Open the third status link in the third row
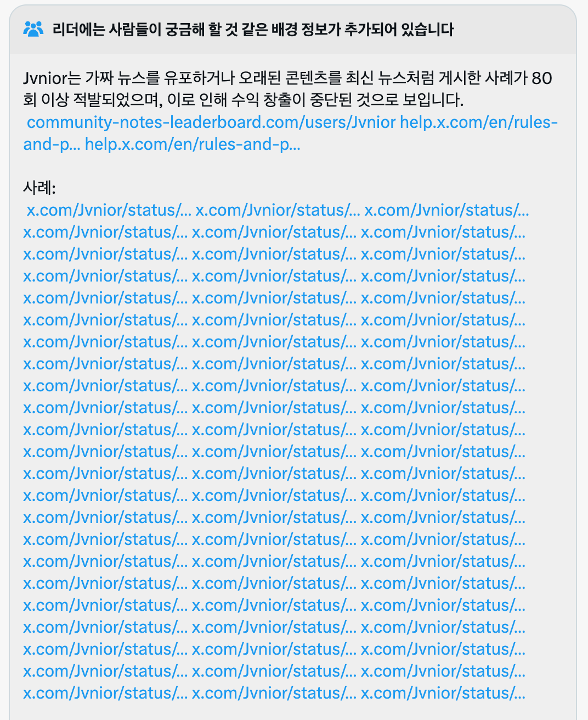 pyautogui.click(x=443, y=254)
